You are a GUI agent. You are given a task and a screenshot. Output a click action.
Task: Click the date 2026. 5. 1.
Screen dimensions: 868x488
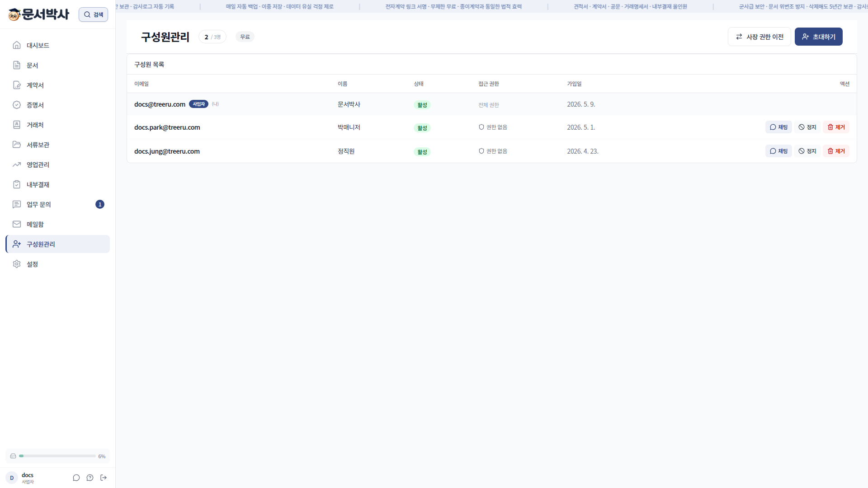(x=581, y=127)
